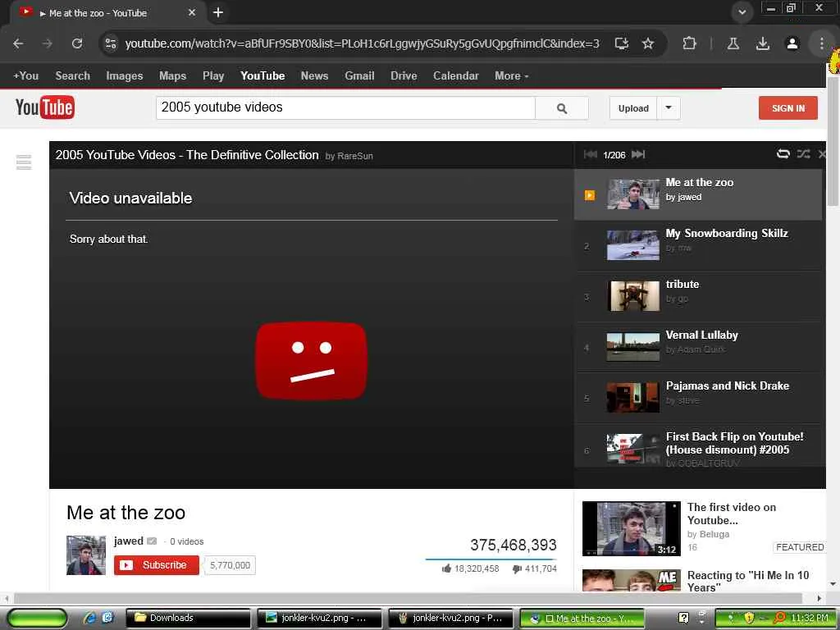Screen dimensions: 840x630
Task: Close the Me at the zoo tab
Action: click(192, 12)
